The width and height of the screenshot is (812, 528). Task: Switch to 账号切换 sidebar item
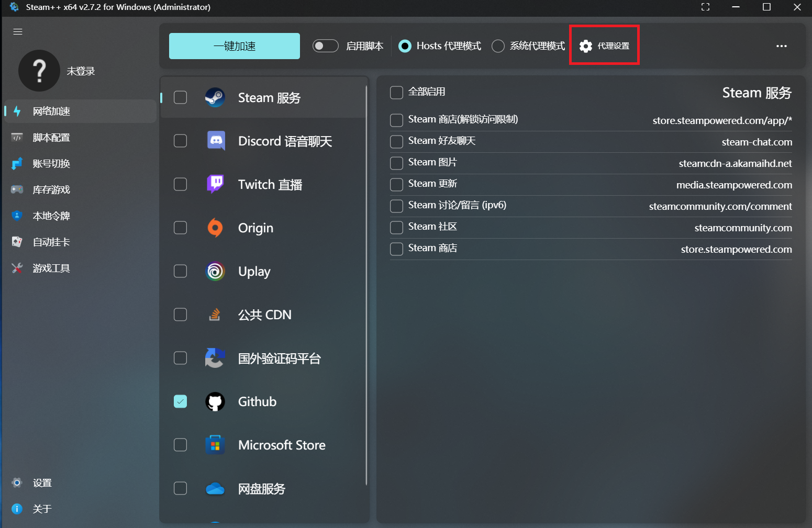point(51,164)
